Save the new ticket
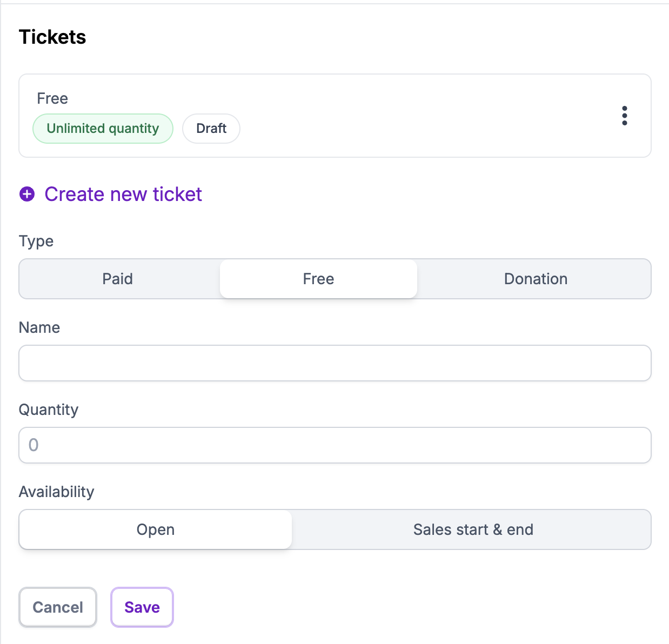Screen dimensions: 669x644 (x=142, y=607)
